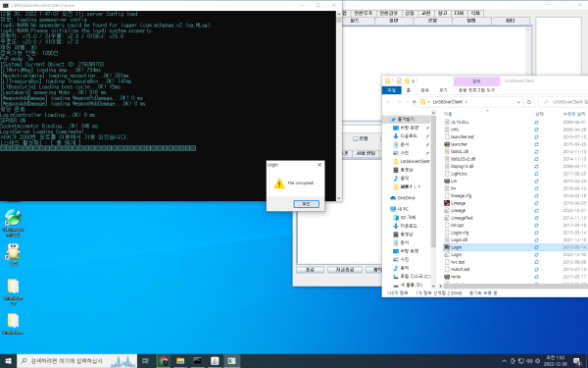Open the 파일 tab in File Explorer
This screenshot has height=368, width=588.
[x=391, y=90]
